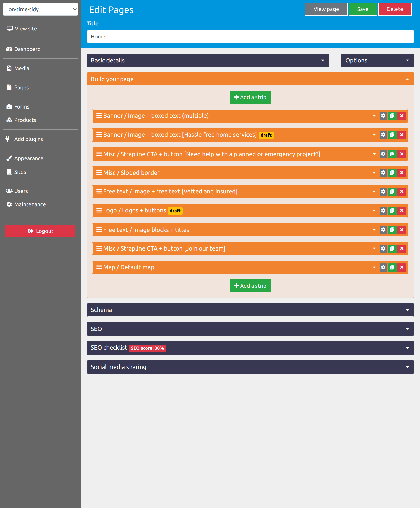Expand the Vetted and insured strip arrow
Viewport: 420px width, 508px height.
pos(374,192)
